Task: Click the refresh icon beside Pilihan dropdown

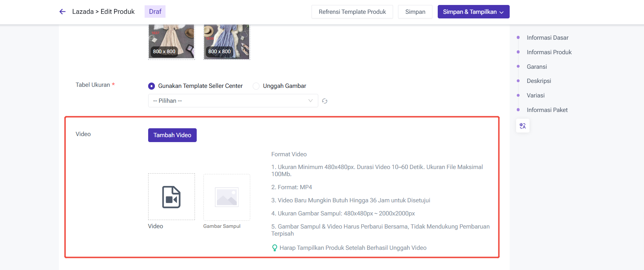Action: (325, 101)
